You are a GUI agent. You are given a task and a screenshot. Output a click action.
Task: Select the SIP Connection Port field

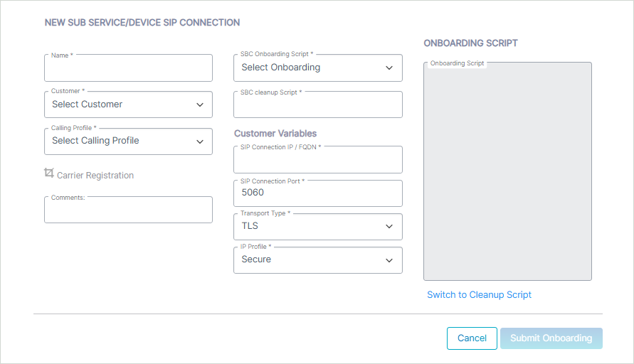pos(318,193)
